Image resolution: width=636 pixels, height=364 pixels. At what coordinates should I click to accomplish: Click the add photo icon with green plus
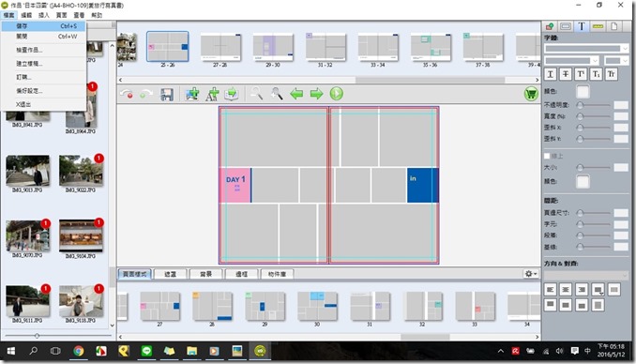click(x=192, y=94)
